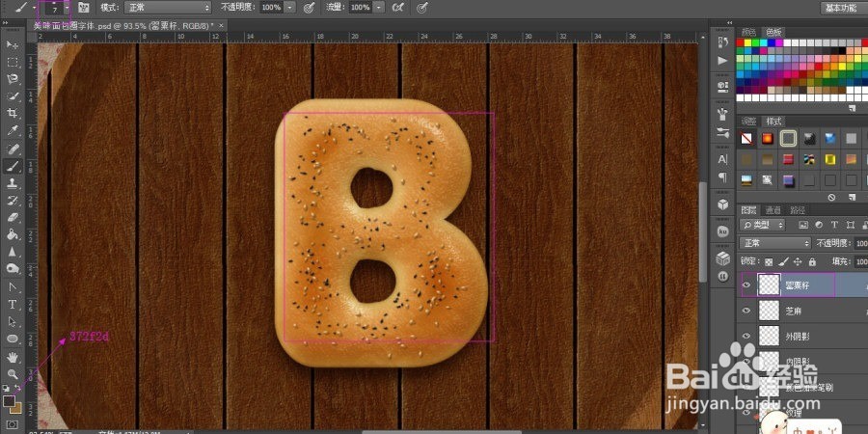Click the red swatch in 色板
The image size is (868, 434).
(740, 42)
